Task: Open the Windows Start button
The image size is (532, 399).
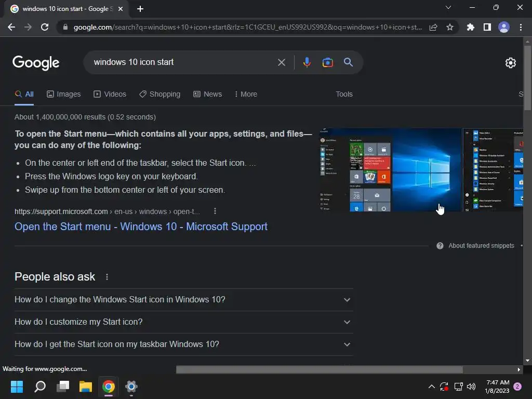Action: tap(17, 387)
